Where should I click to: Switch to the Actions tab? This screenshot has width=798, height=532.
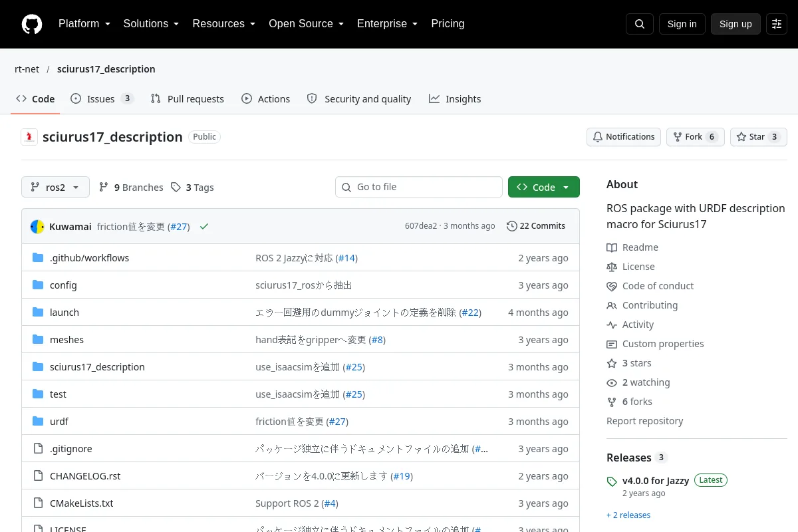pos(265,99)
